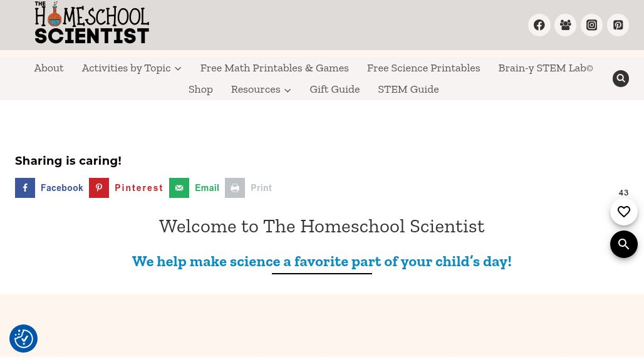The width and height of the screenshot is (644, 362).
Task: Open the STEM Guide menu item
Action: [408, 89]
